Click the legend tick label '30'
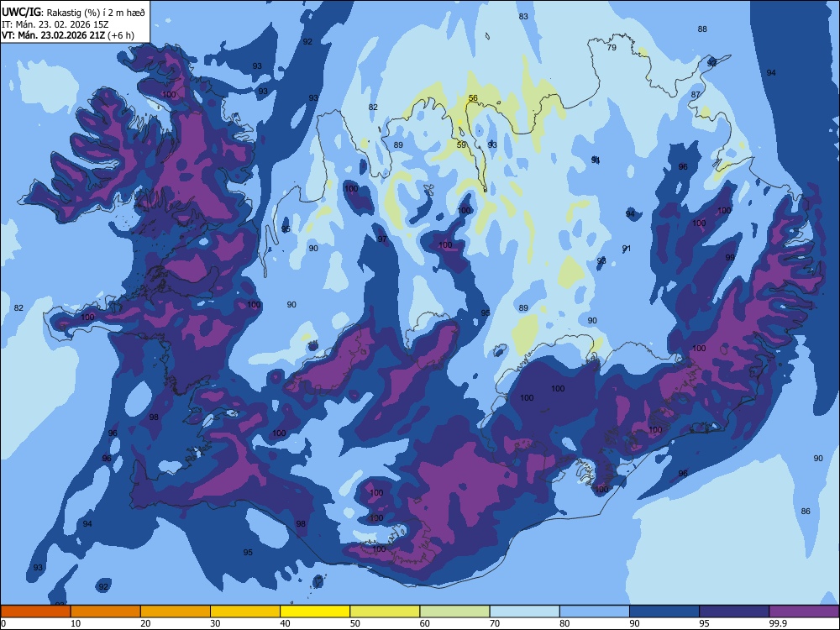The height and width of the screenshot is (630, 840). 215,623
